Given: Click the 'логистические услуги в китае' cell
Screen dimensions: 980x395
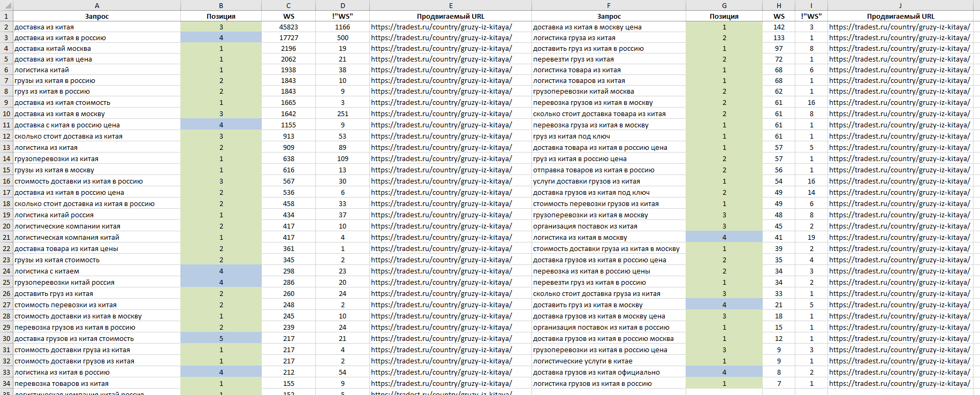Looking at the screenshot, I should tap(582, 361).
